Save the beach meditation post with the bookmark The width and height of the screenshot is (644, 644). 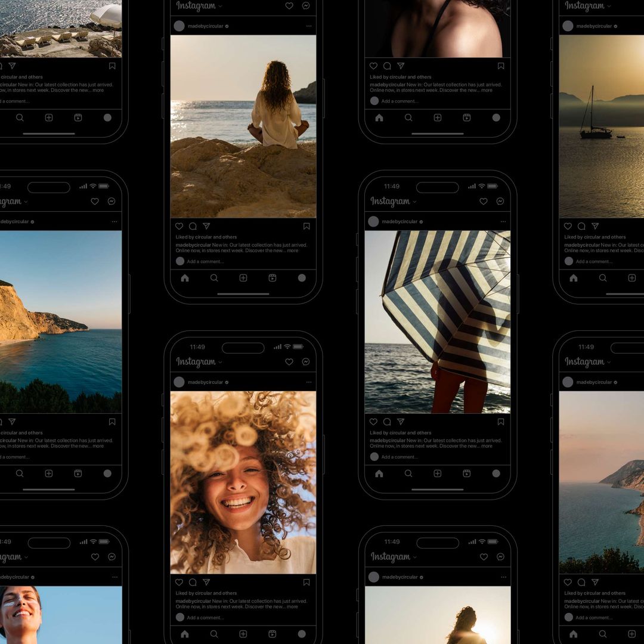(x=306, y=226)
